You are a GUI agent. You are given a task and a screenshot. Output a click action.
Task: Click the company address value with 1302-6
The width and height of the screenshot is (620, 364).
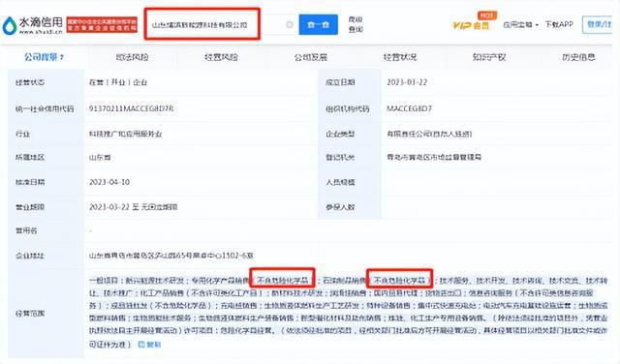(x=170, y=256)
